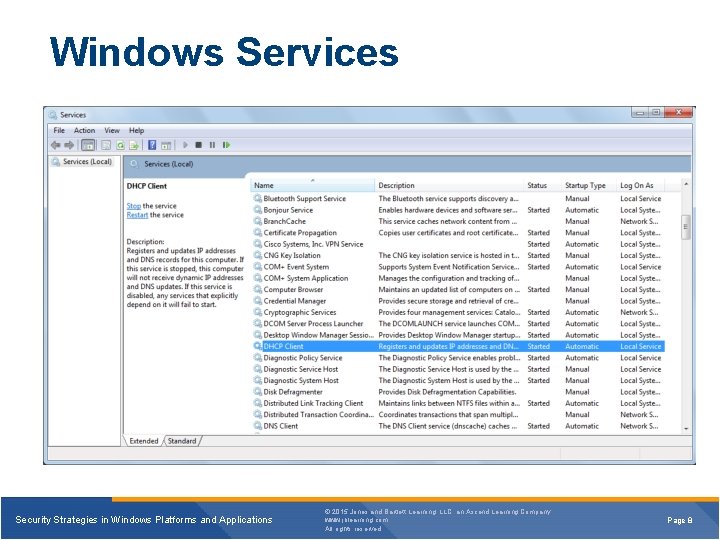This screenshot has height=540, width=720.
Task: Click the Properties toolbar icon
Action: (106, 145)
